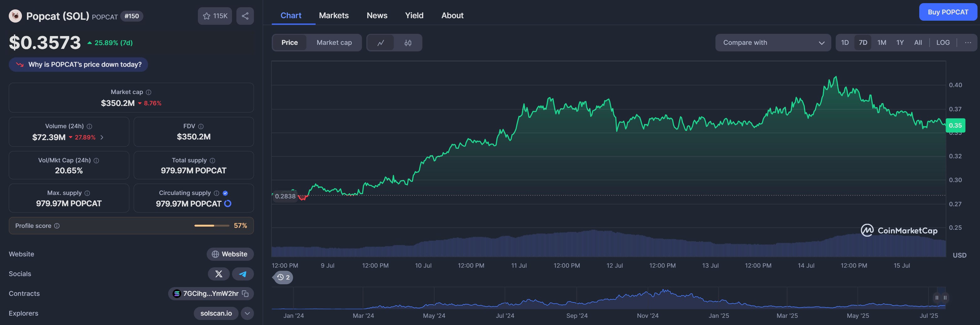This screenshot has width=980, height=325.
Task: Click the left range handle on timeline navigator
Action: [x=936, y=297]
